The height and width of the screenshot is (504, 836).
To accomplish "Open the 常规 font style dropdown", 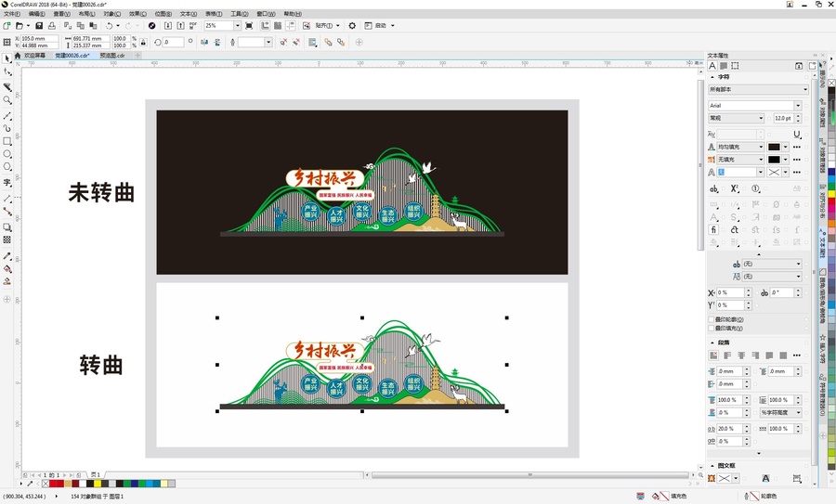I will point(761,118).
